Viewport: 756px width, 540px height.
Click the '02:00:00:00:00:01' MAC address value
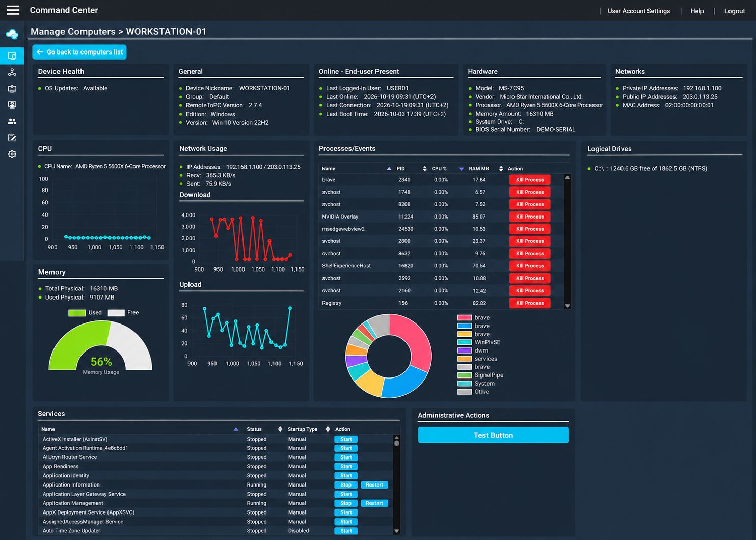[x=689, y=105]
